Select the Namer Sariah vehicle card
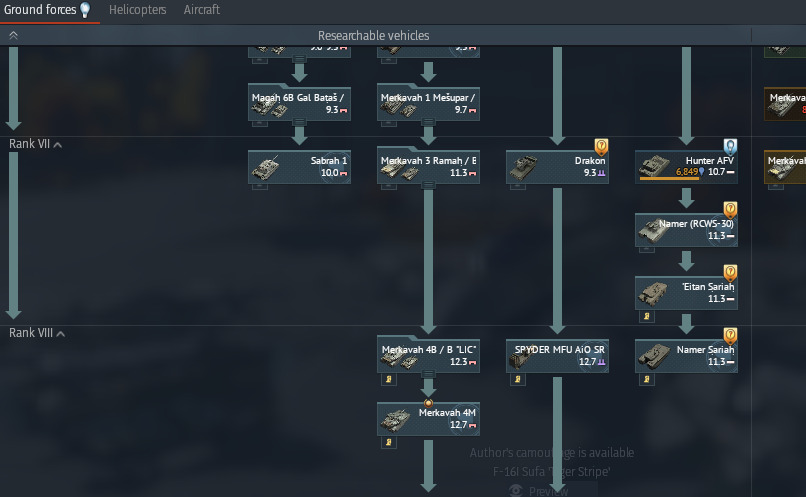Viewport: 806px width, 497px height. click(x=686, y=356)
